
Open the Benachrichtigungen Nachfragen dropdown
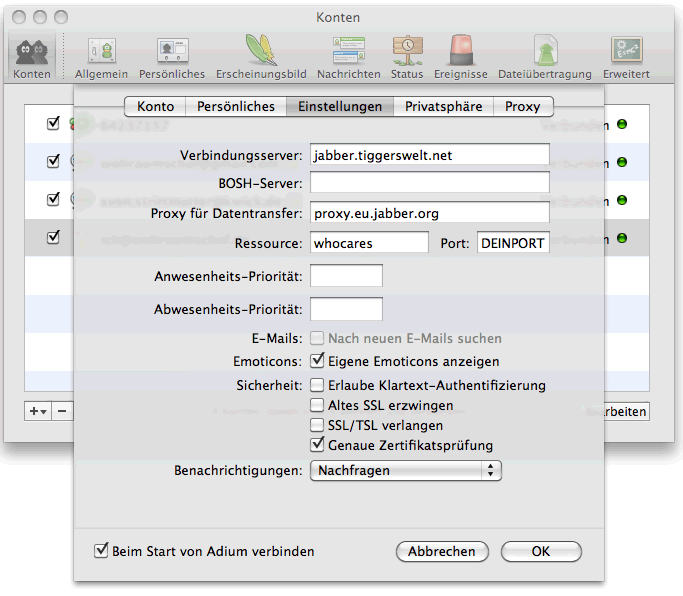(406, 471)
